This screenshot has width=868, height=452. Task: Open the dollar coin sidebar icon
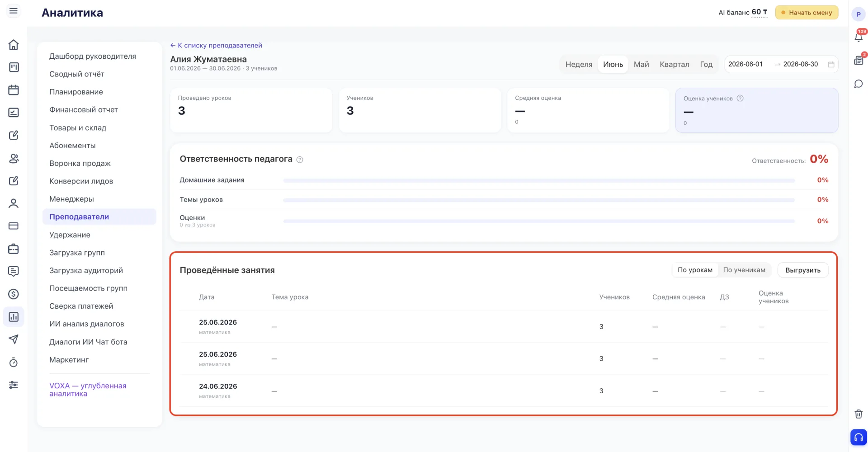[14, 294]
